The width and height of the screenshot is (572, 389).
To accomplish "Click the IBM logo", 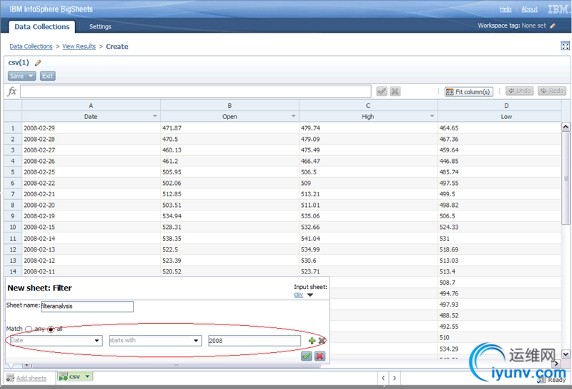I will (559, 9).
